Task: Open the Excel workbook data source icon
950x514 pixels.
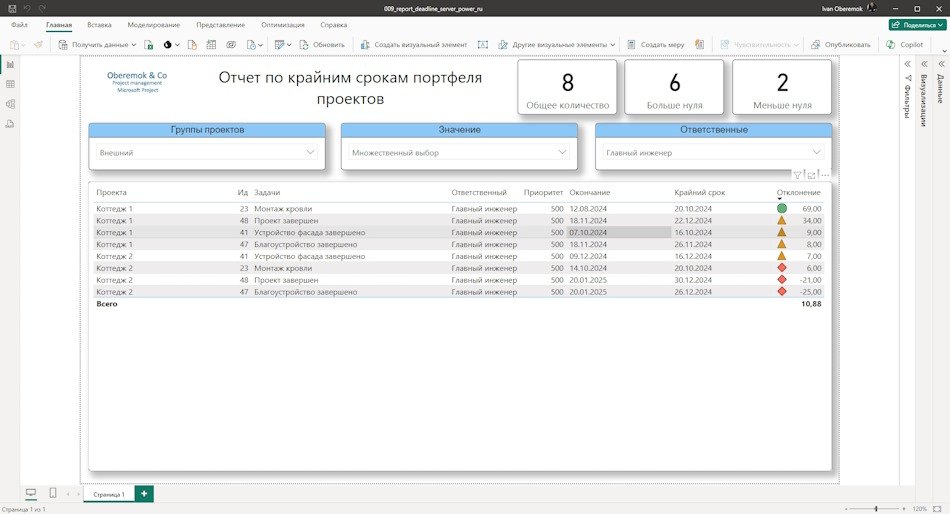Action: point(148,45)
